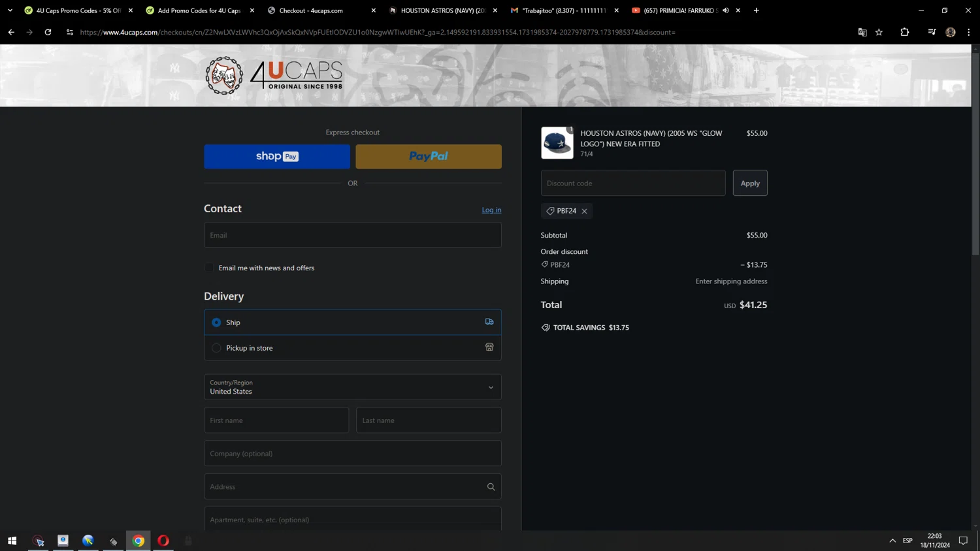Close the HOUSTON ASTROS tab
Viewport: 980px width, 551px height.
click(x=495, y=10)
